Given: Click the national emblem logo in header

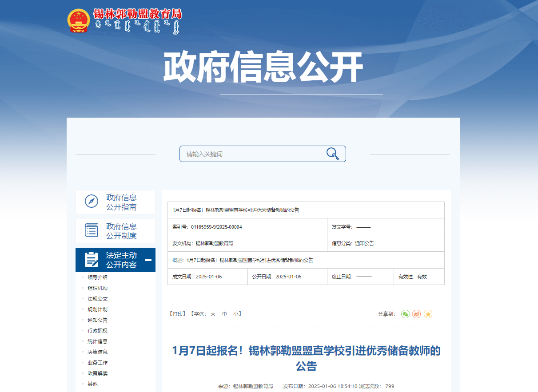Looking at the screenshot, I should (79, 21).
